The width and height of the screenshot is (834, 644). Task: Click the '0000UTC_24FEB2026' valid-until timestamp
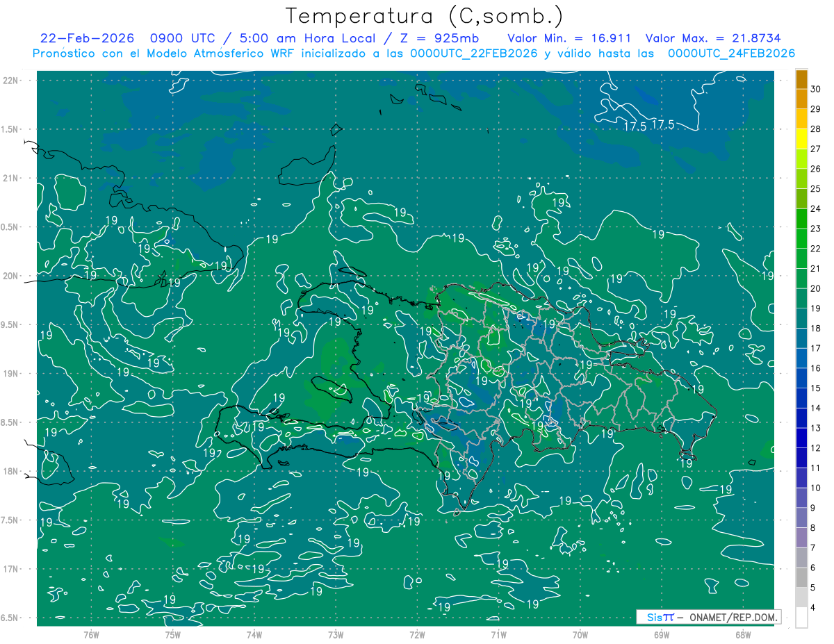point(731,53)
